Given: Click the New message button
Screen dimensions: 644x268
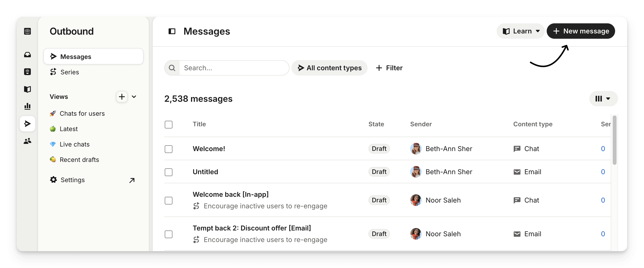Looking at the screenshot, I should (x=581, y=31).
